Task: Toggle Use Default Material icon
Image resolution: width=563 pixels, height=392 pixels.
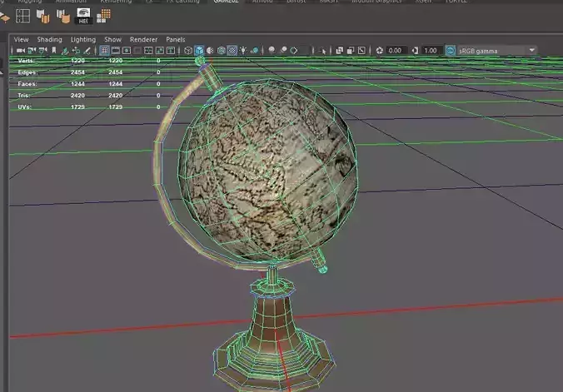Action: click(x=210, y=51)
